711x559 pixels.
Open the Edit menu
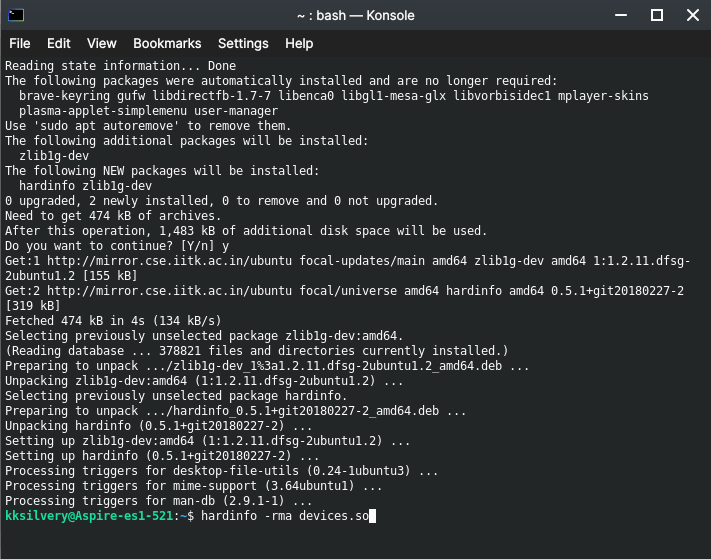coord(58,44)
